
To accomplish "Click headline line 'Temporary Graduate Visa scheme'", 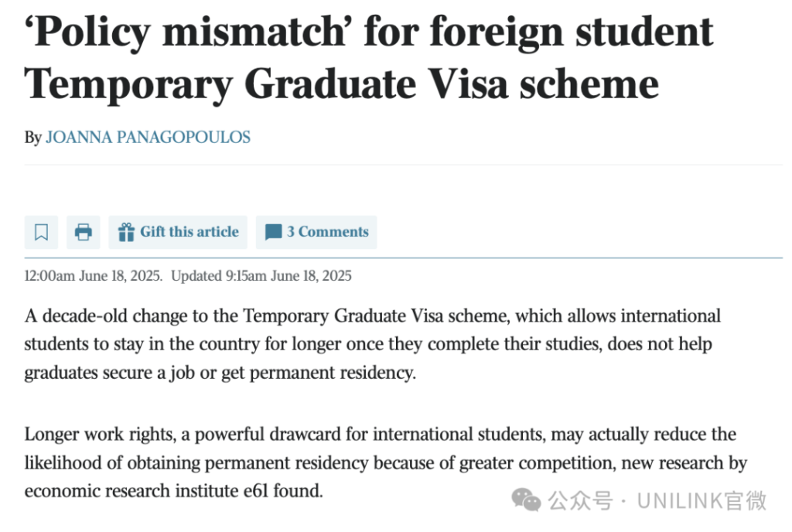I will [341, 85].
